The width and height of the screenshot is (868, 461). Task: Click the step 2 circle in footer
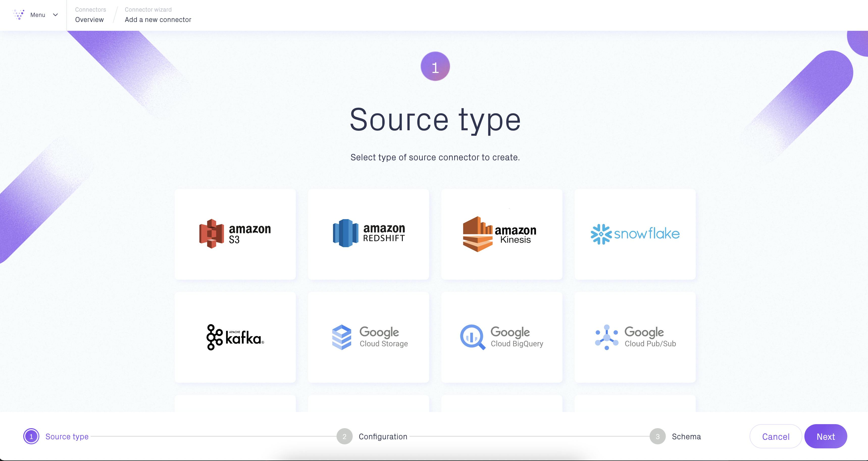point(344,437)
